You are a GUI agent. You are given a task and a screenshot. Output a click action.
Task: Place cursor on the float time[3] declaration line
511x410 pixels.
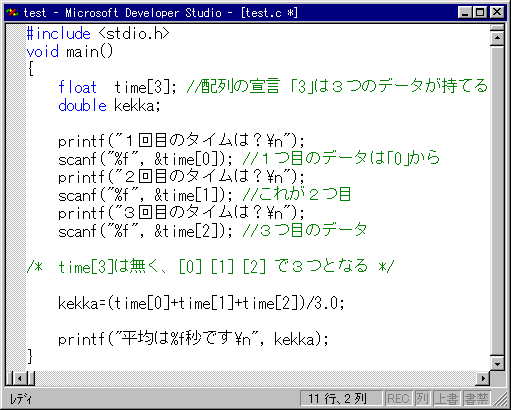273,87
